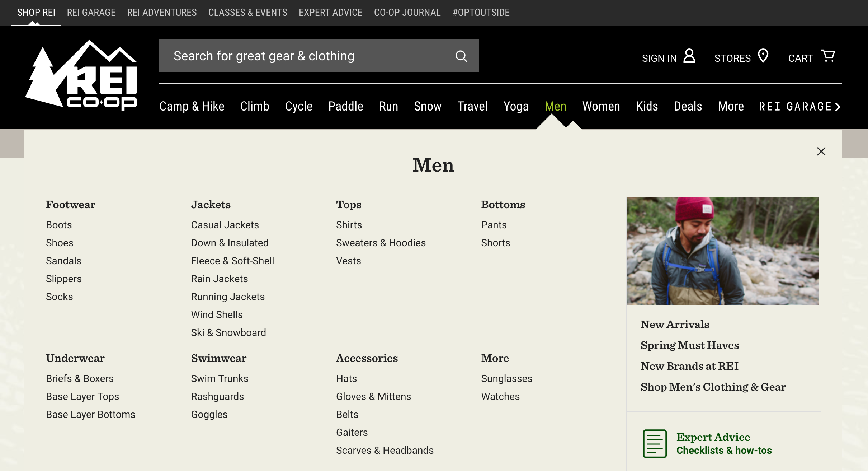Click the Stores location pin icon
Viewport: 868px width, 471px height.
tap(763, 56)
